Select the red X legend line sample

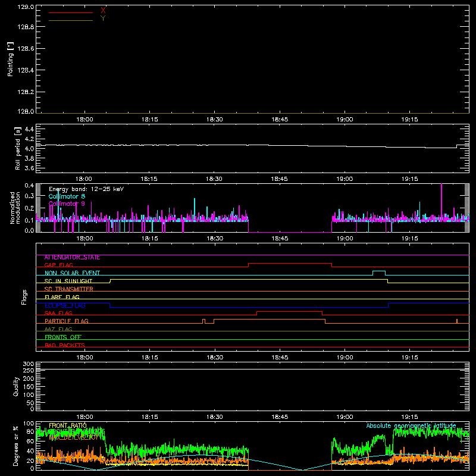tap(71, 12)
